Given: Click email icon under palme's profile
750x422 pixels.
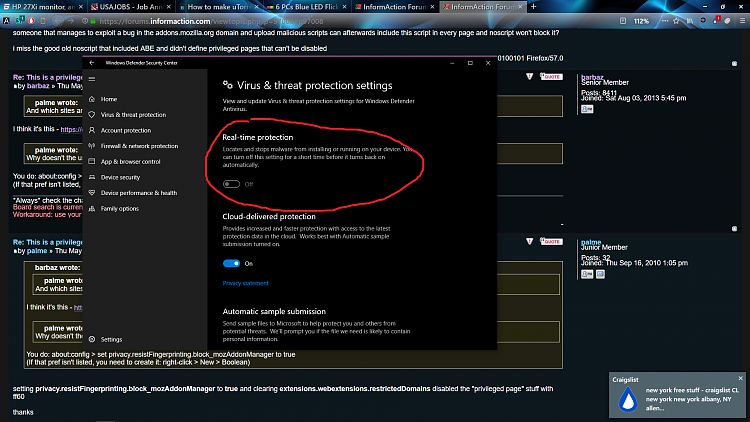Looking at the screenshot, I should [x=600, y=274].
